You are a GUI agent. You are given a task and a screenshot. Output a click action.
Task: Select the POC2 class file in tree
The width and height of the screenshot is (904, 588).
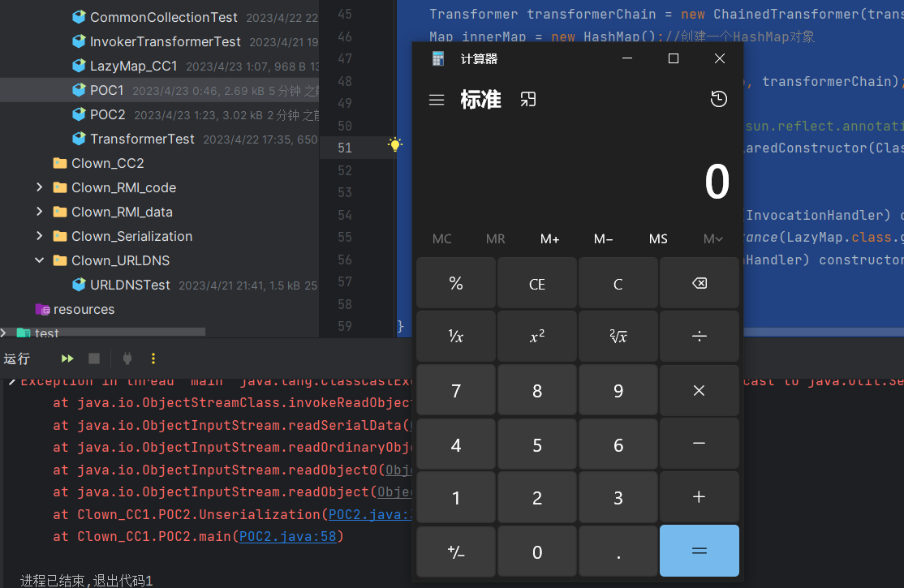107,114
